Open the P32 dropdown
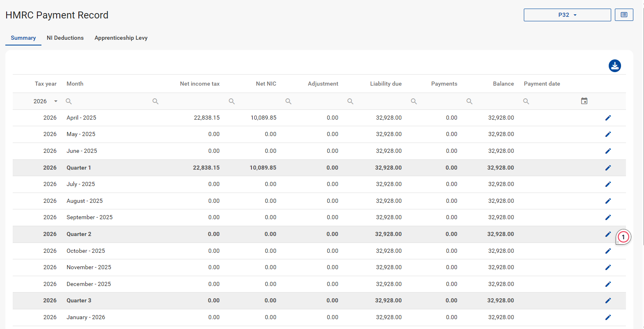 (x=567, y=15)
